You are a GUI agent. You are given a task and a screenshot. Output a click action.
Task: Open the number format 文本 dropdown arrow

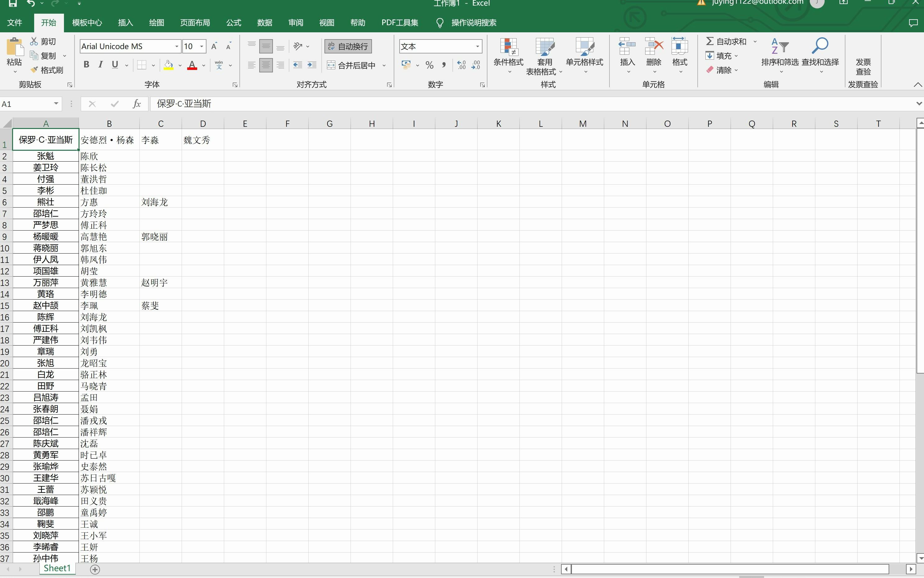coord(477,46)
